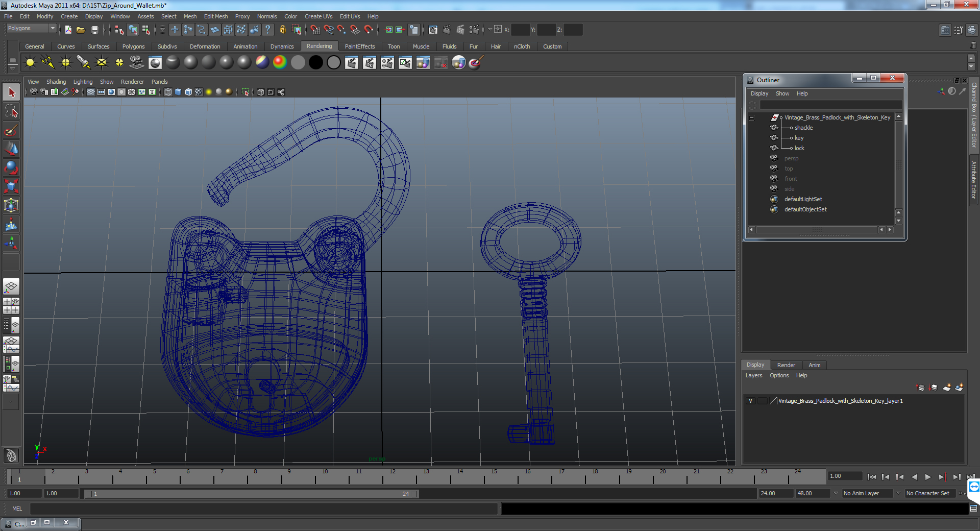Click the Rotate tool sphere icon

[x=11, y=167]
